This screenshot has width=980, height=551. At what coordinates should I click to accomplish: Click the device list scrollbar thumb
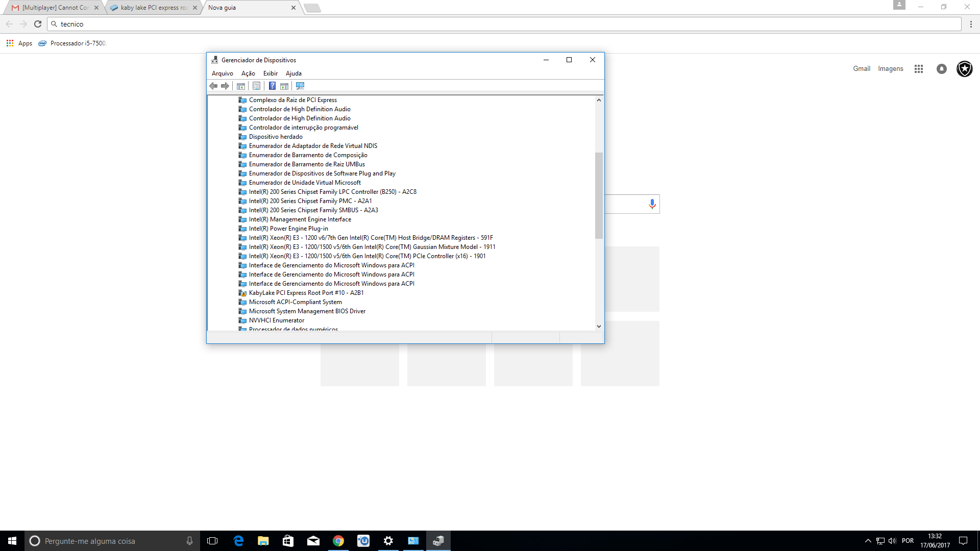(599, 195)
